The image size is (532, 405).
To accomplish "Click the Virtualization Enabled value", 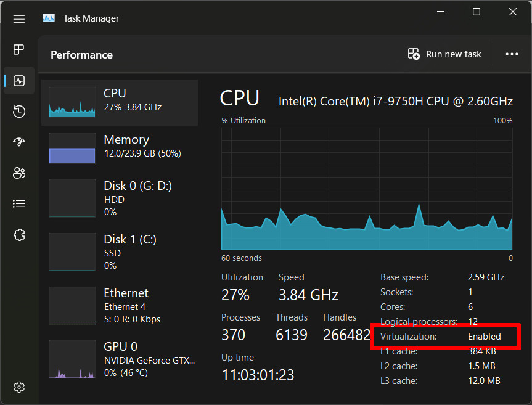I will pos(485,337).
